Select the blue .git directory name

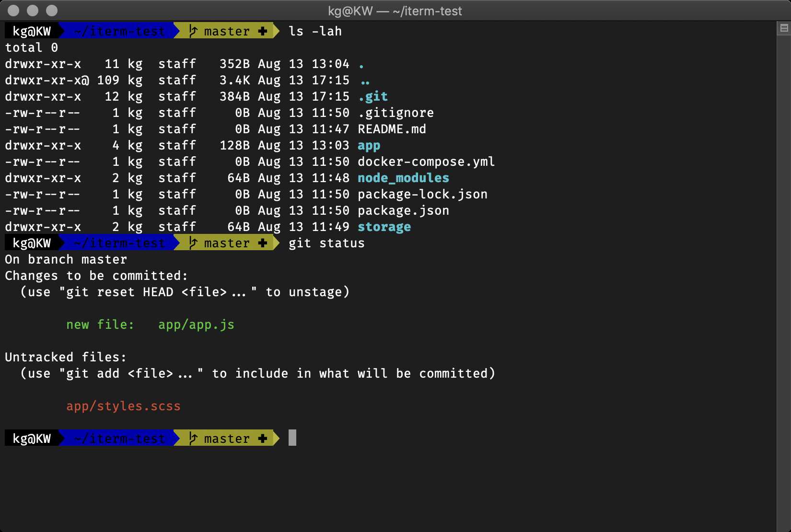[x=372, y=96]
